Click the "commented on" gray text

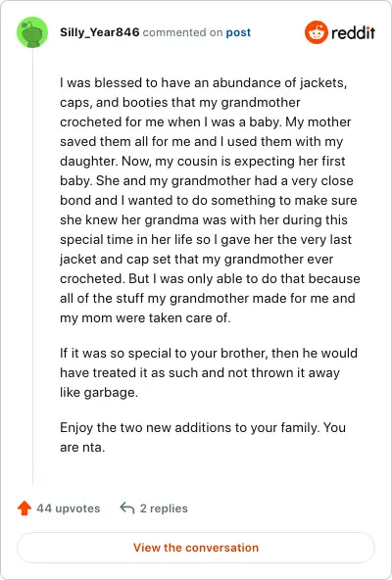pyautogui.click(x=182, y=32)
